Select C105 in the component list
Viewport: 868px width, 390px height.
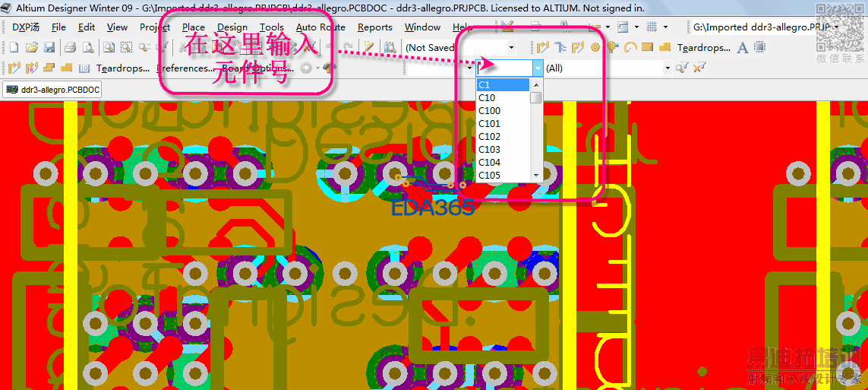(x=503, y=175)
